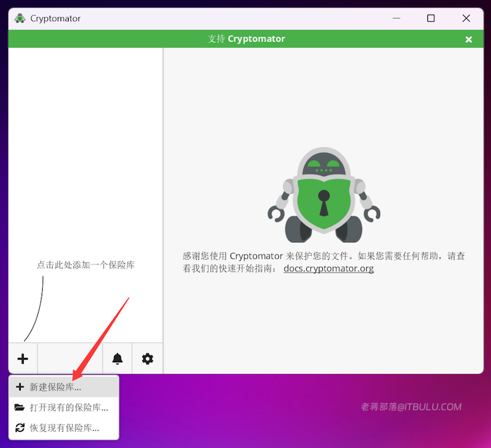Minimize the Cryptomator window

396,18
